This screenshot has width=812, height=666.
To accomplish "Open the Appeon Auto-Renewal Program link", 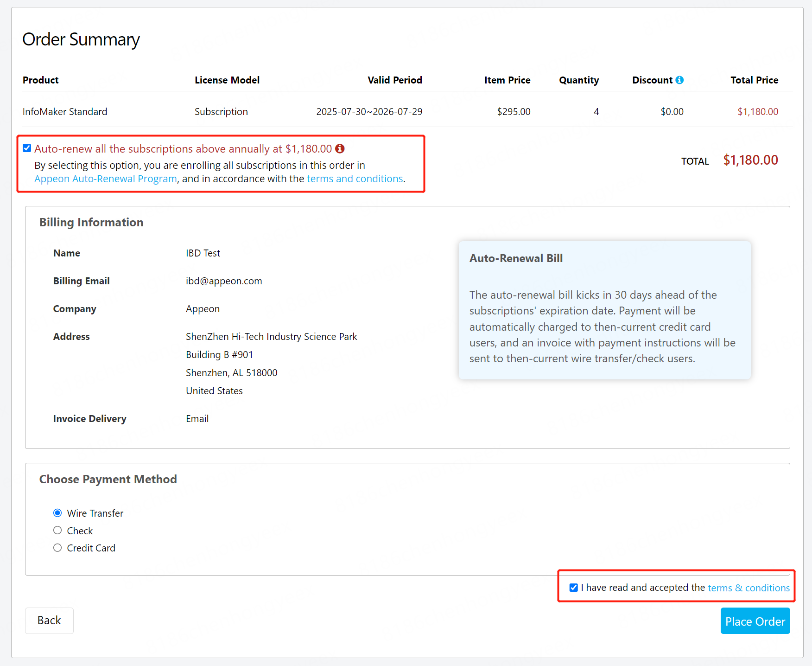I will click(106, 179).
